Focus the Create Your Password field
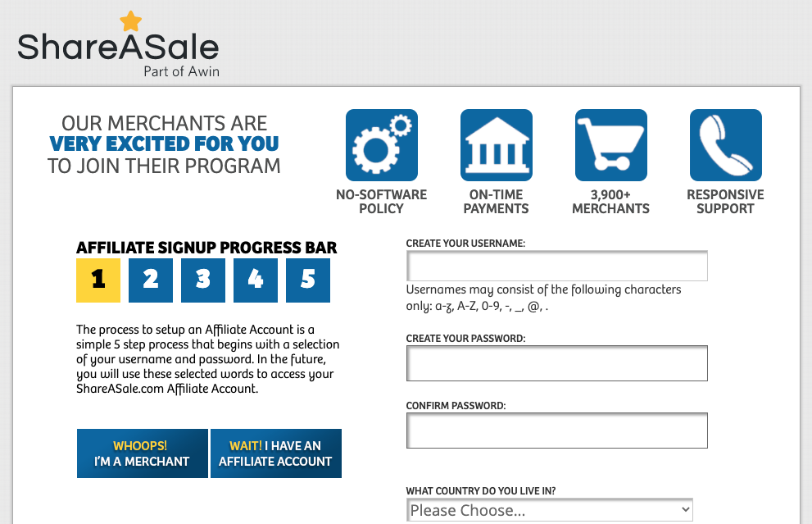812x524 pixels. (x=557, y=363)
